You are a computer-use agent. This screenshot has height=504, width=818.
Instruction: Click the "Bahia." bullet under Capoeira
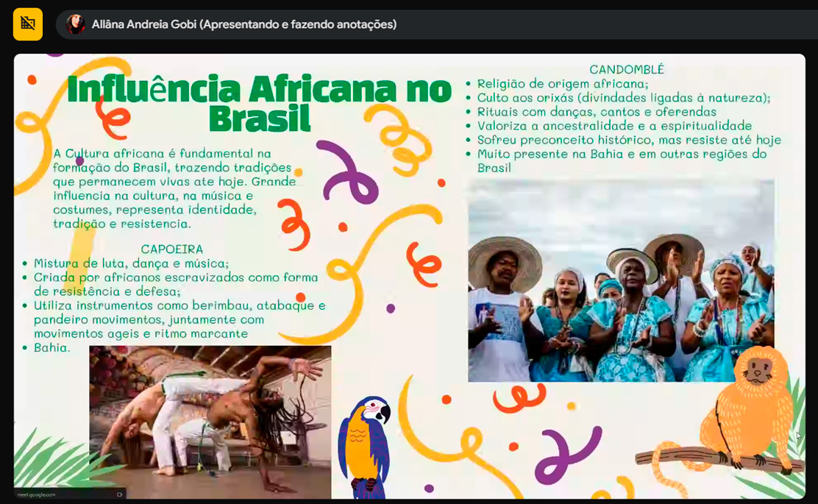pos(51,347)
